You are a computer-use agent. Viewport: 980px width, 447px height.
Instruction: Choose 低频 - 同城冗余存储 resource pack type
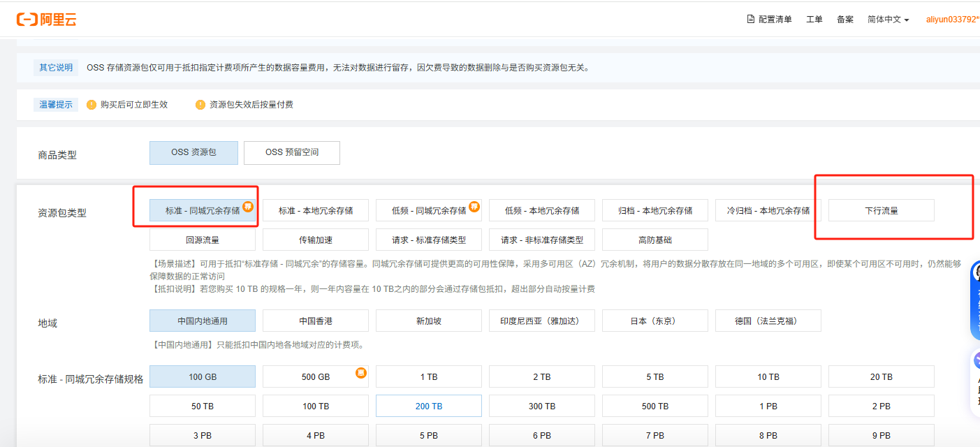pos(429,210)
